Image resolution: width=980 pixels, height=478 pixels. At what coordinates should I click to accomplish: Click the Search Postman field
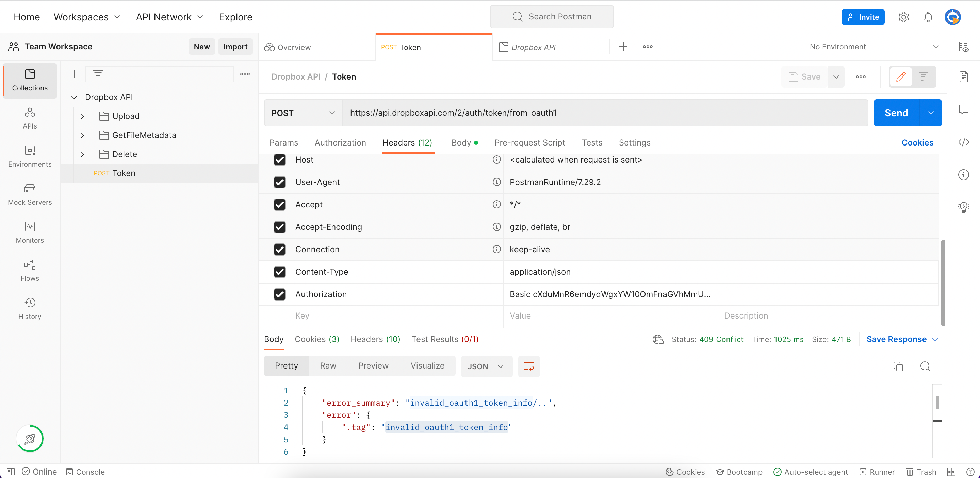pos(552,17)
